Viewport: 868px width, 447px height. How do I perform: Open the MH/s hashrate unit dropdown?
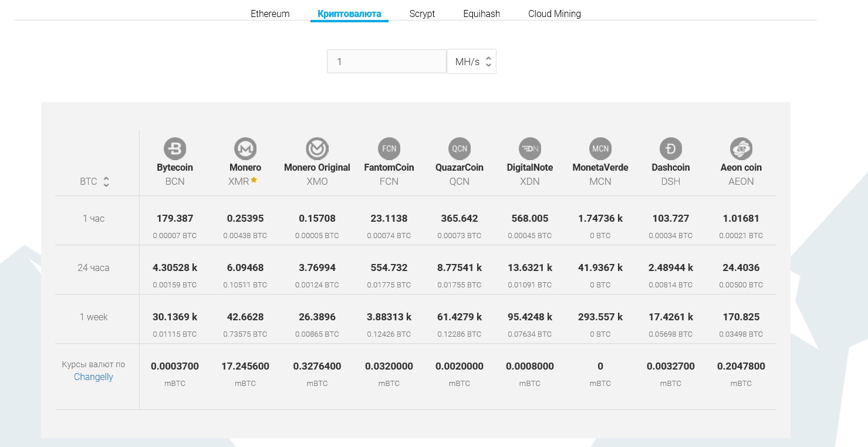click(x=472, y=61)
